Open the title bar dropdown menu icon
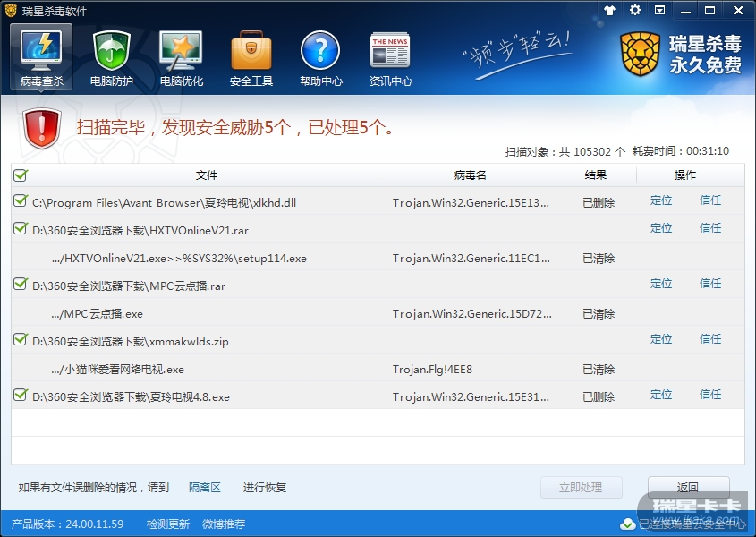 659,10
